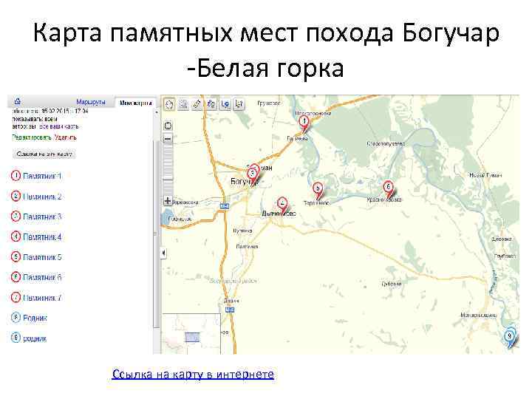Select Памятник 6 in the list
The height and width of the screenshot is (399, 532).
pyautogui.click(x=42, y=277)
